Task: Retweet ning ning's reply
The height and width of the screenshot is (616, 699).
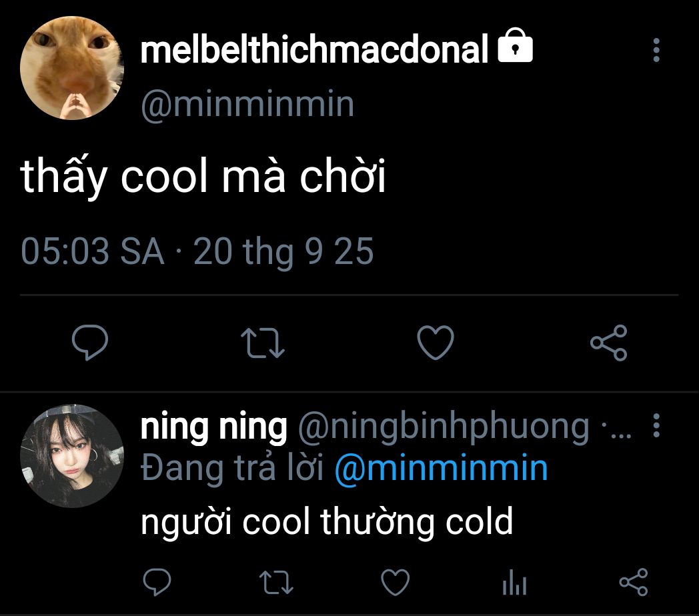Action: coord(275,582)
